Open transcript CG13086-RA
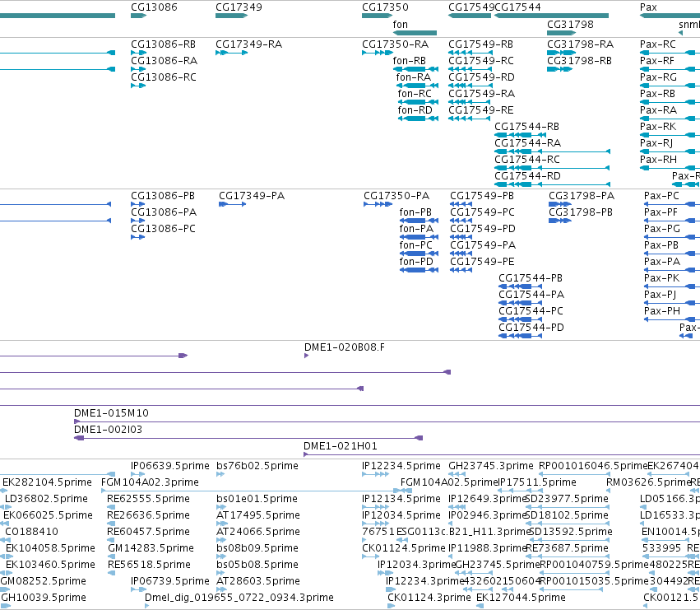Image resolution: width=700 pixels, height=610 pixels. [x=164, y=61]
